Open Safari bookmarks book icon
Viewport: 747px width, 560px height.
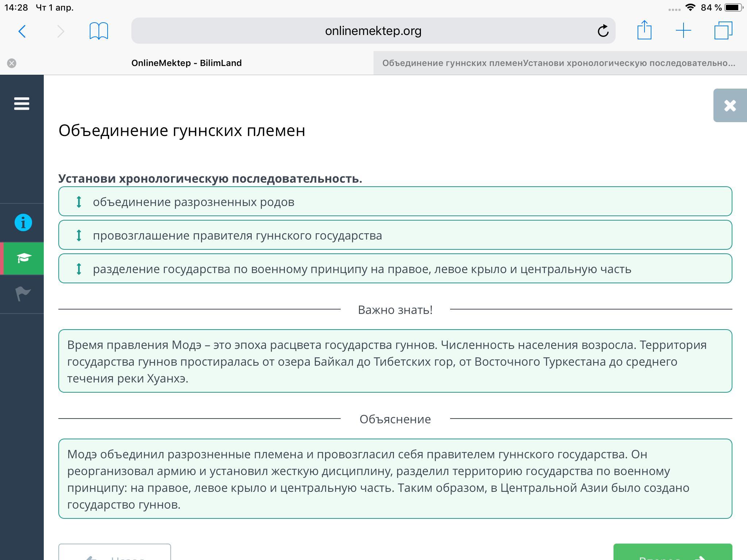(98, 31)
